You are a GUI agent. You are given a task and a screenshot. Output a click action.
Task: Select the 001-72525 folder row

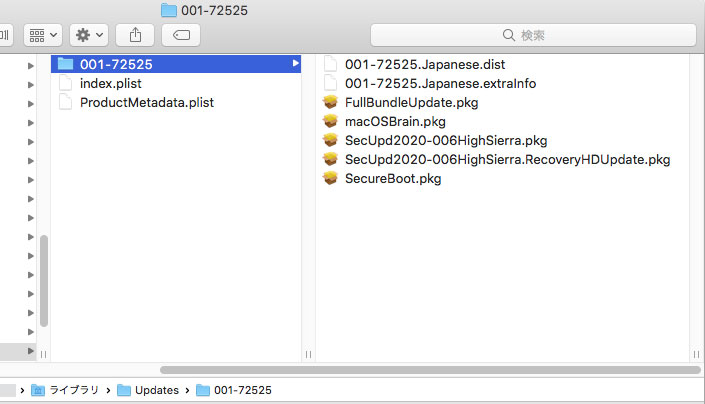click(176, 64)
